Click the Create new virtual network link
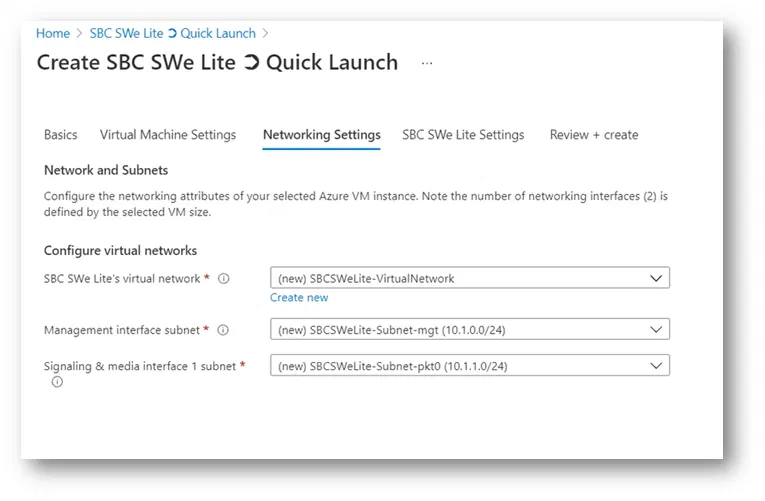Viewport: 765px width, 501px height. coord(299,297)
